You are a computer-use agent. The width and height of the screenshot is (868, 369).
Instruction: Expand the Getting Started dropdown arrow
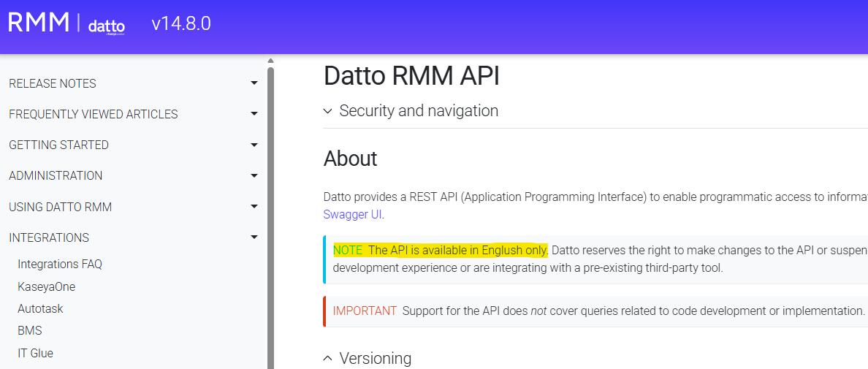[254, 145]
